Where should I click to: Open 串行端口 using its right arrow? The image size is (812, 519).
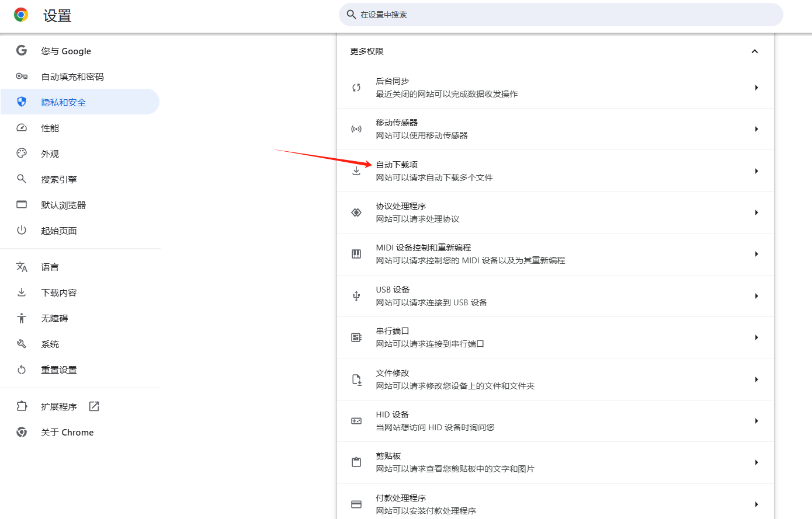(757, 337)
